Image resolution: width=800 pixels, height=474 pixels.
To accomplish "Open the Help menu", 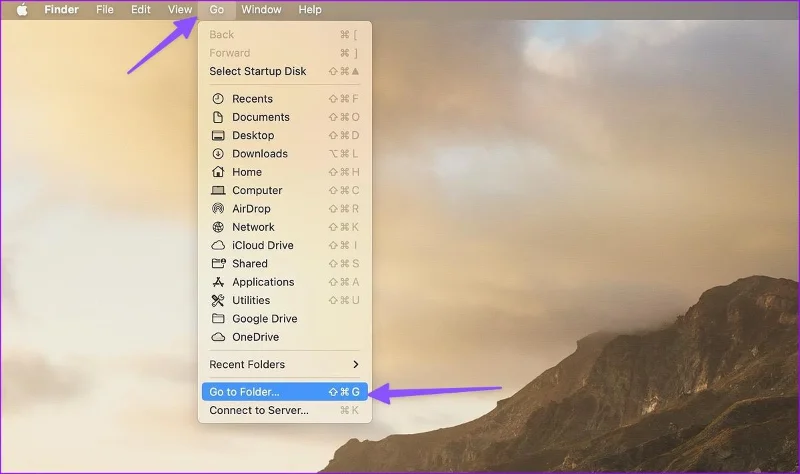I will click(x=310, y=9).
